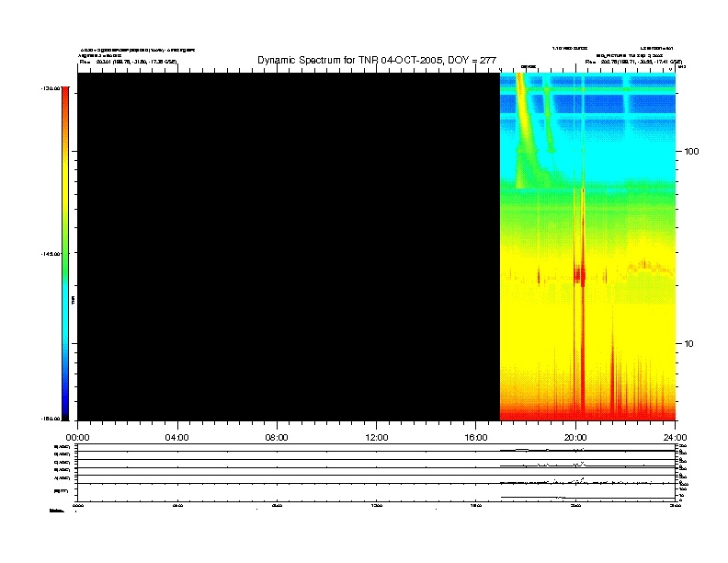Click the 16:00 time axis label

tap(476, 438)
